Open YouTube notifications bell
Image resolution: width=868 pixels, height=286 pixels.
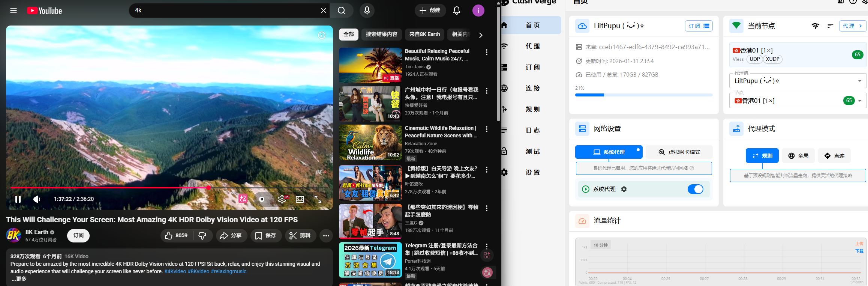(456, 11)
